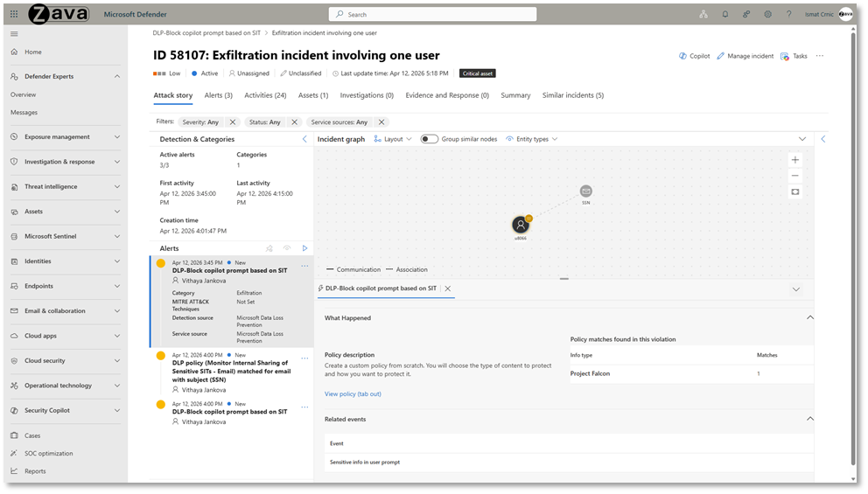The width and height of the screenshot is (868, 494).
Task: Switch to the Assets (1) tab
Action: (313, 95)
